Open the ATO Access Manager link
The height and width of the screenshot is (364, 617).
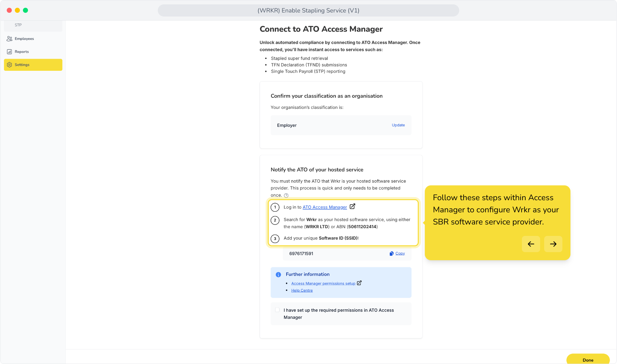click(325, 207)
